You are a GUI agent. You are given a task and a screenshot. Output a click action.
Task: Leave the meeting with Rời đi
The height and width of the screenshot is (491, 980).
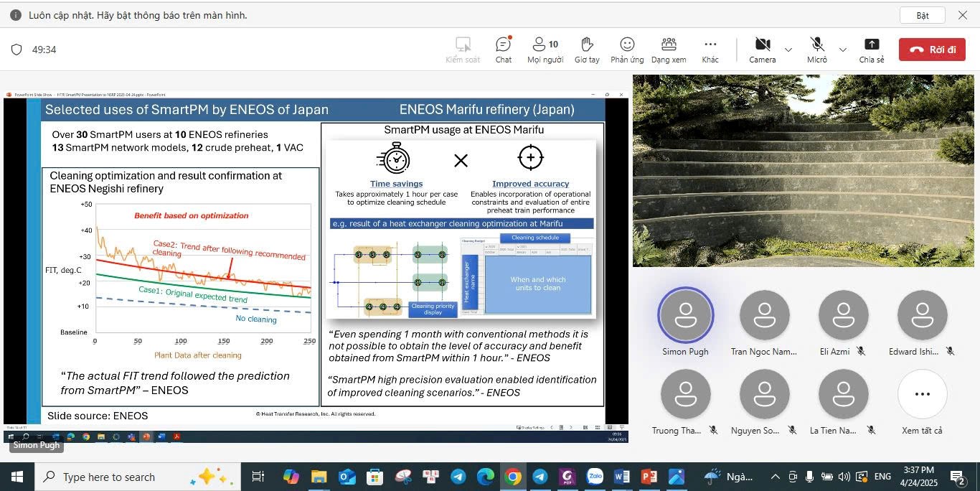click(x=932, y=50)
